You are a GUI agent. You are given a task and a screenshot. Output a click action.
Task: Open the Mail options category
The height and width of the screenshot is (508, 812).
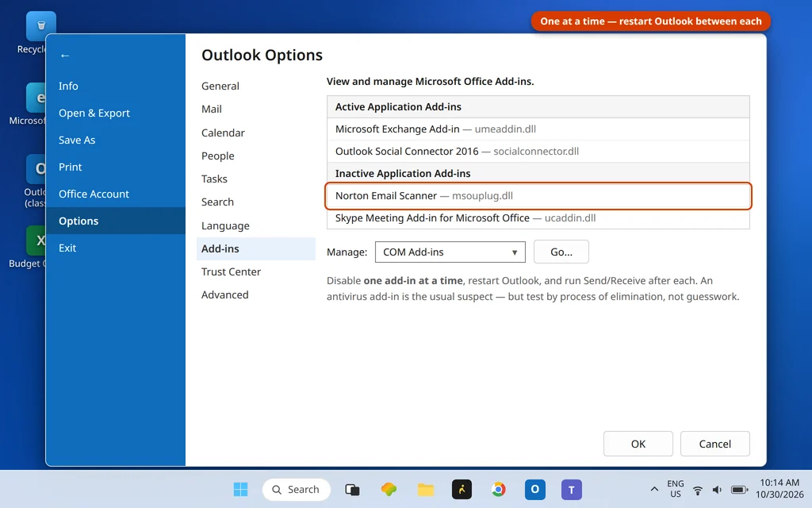point(256,110)
